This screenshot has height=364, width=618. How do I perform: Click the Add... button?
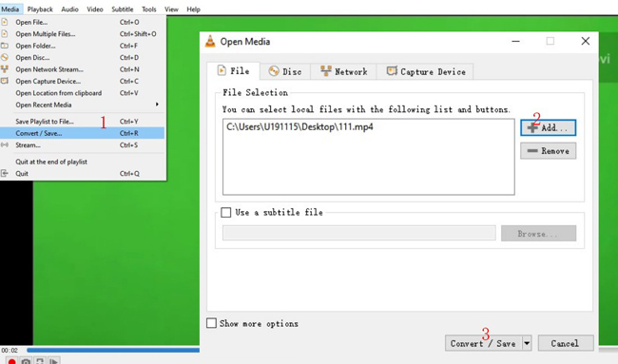(x=549, y=127)
